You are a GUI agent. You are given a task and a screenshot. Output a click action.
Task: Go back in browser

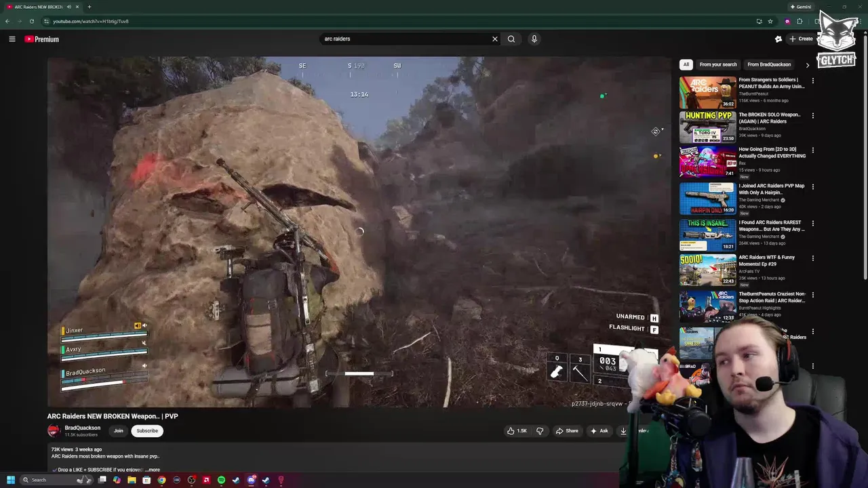pos(7,21)
